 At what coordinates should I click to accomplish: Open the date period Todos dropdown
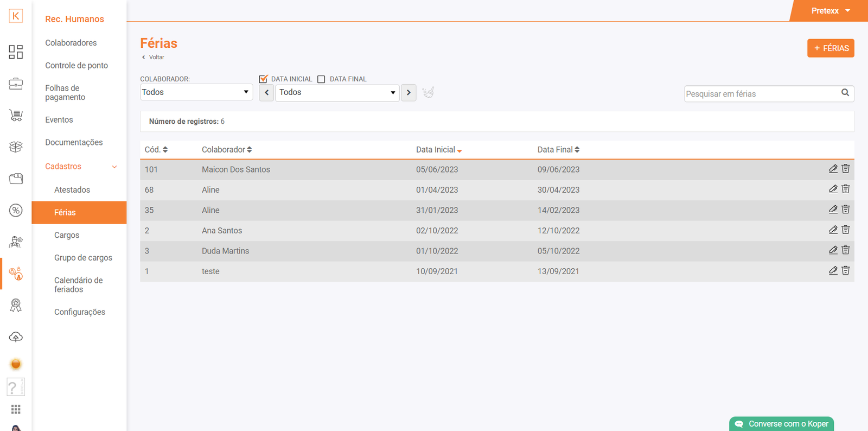point(337,93)
